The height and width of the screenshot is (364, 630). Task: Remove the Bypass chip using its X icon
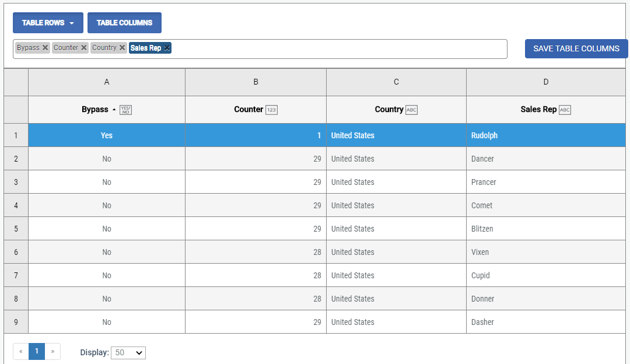[x=45, y=48]
